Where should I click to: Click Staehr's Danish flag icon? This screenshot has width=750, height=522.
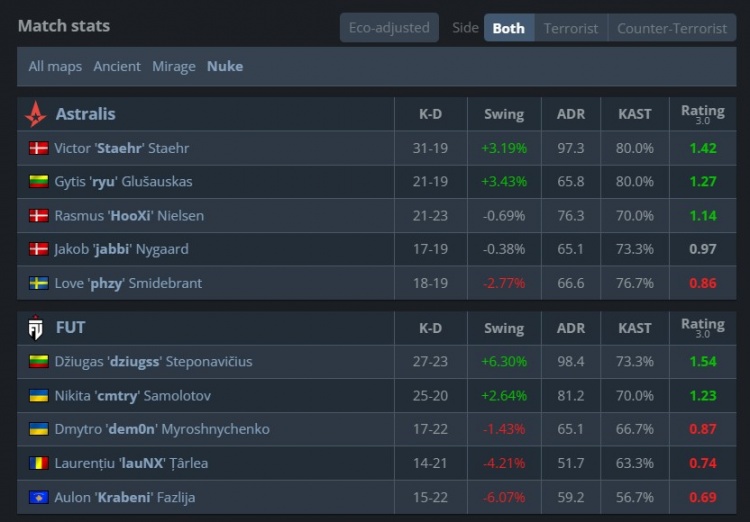39,148
